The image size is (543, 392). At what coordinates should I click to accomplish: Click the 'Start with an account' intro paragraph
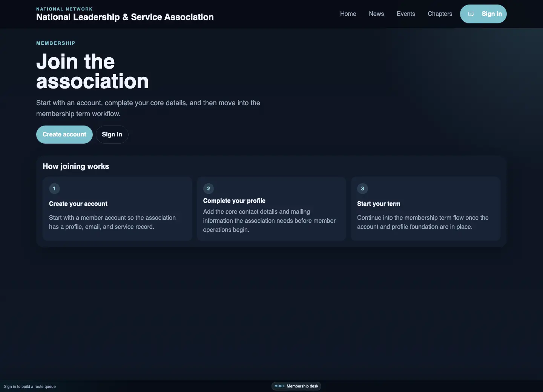click(148, 108)
